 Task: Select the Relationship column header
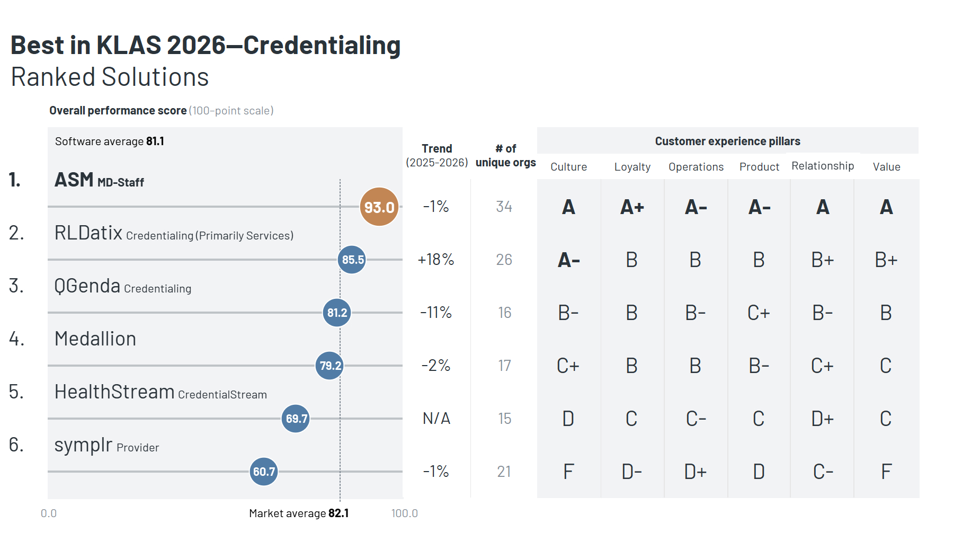(822, 166)
